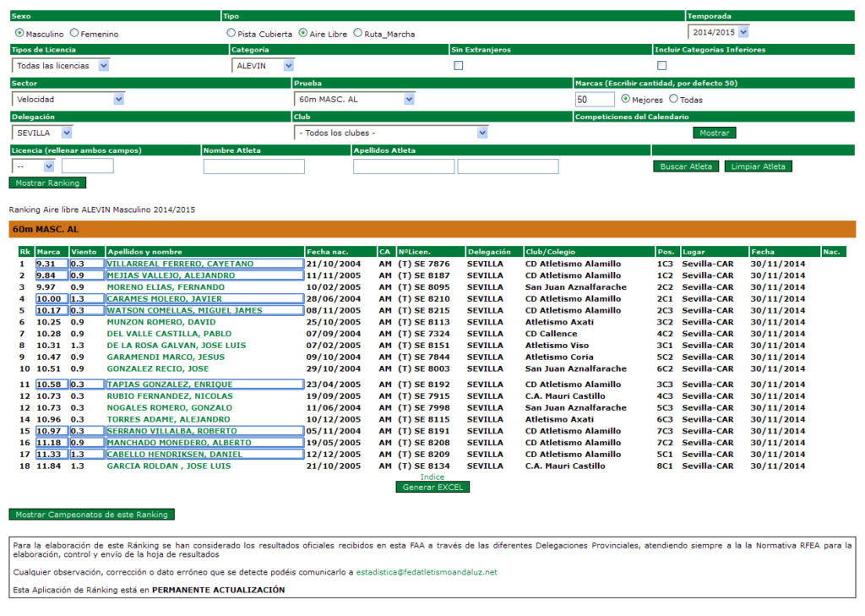Open athlete VILLARREAL FERRERO, CAYETANO link
The width and height of the screenshot is (865, 616).
pos(180,264)
